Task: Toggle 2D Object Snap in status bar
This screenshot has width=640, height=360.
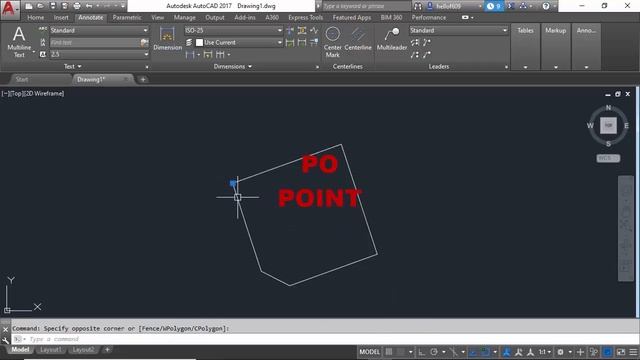Action: (x=485, y=352)
